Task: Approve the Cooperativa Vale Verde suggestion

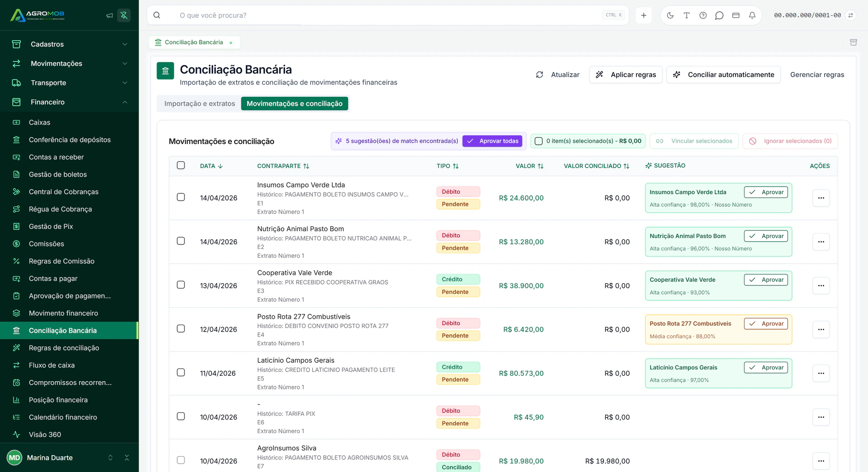Action: tap(766, 280)
